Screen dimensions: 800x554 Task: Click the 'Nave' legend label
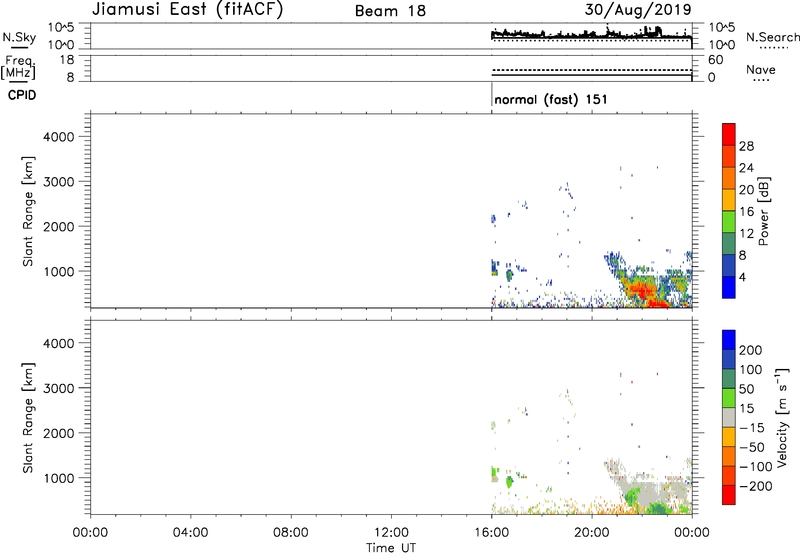click(760, 69)
